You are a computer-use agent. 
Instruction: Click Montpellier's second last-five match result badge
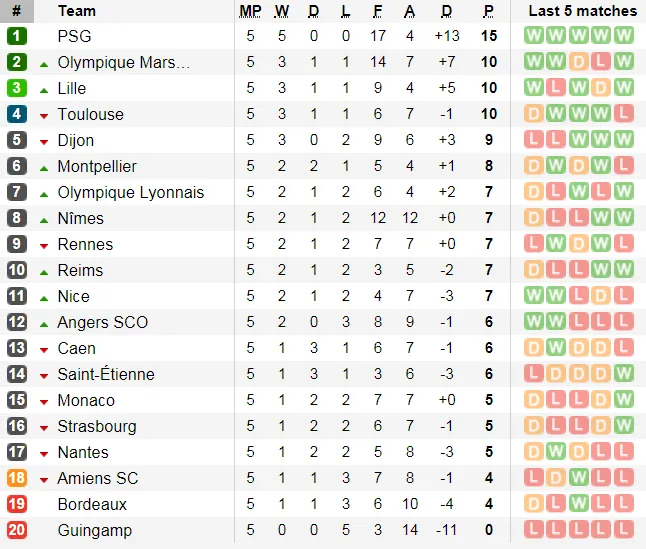557,166
